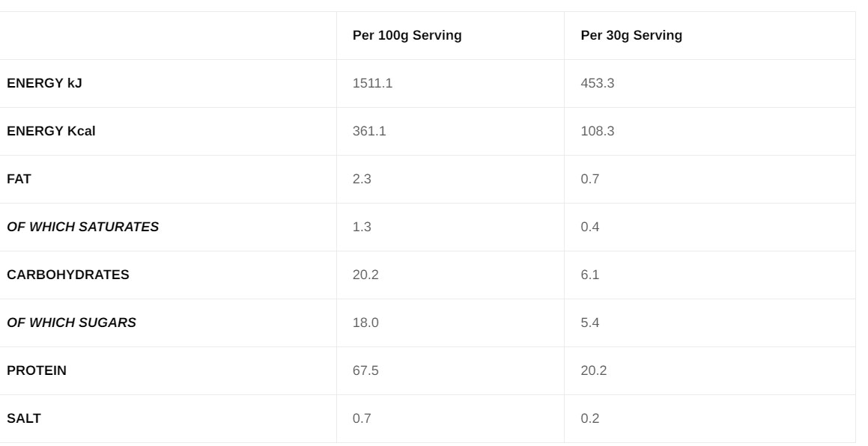Click the OF WHICH SATURATES label
Viewport: 868px width, 446px height.
tap(82, 227)
